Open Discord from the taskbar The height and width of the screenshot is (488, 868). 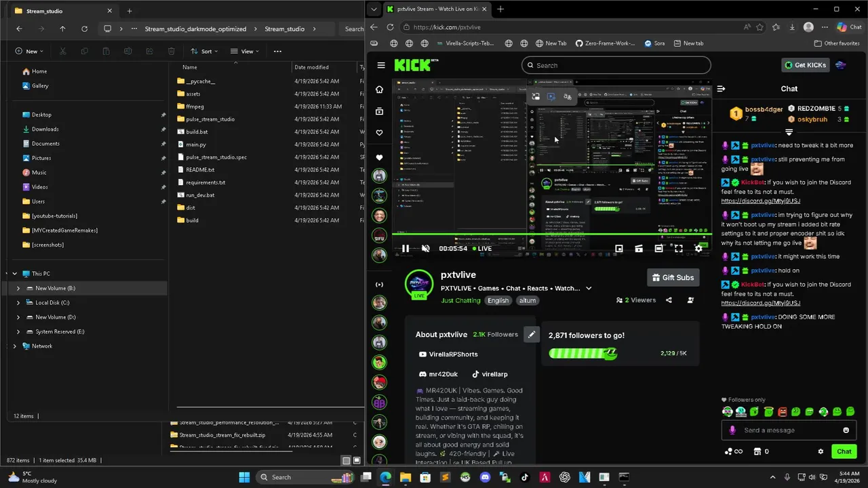485,477
